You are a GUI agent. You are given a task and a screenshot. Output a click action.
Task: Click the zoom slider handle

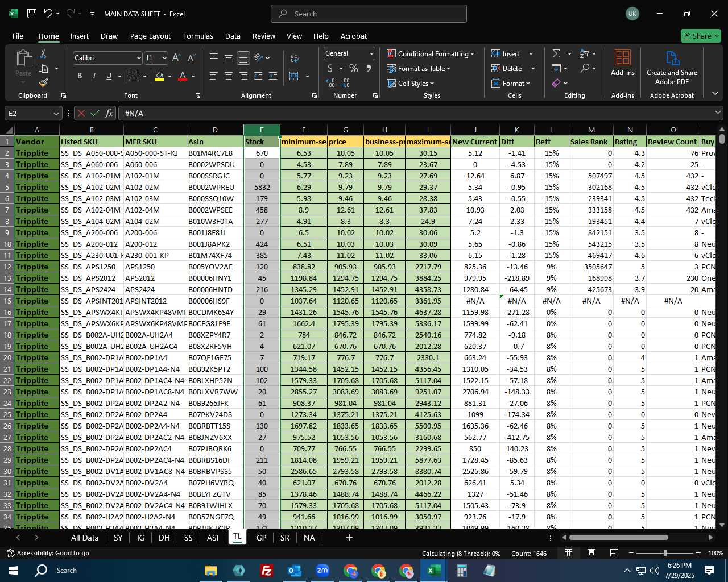[665, 553]
